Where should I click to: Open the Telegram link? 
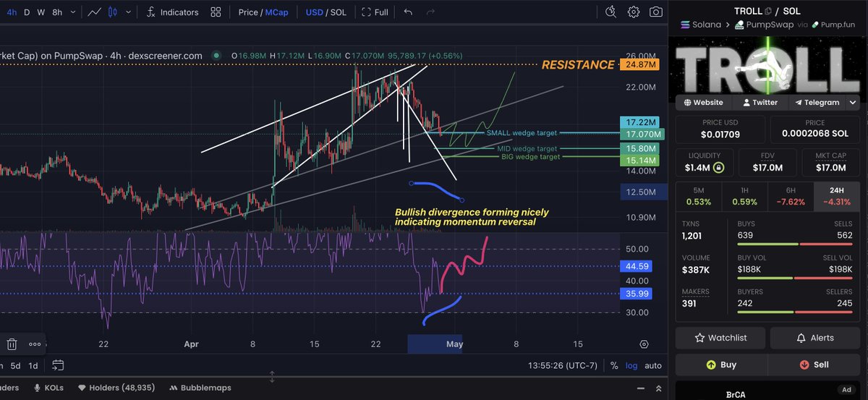(x=816, y=102)
